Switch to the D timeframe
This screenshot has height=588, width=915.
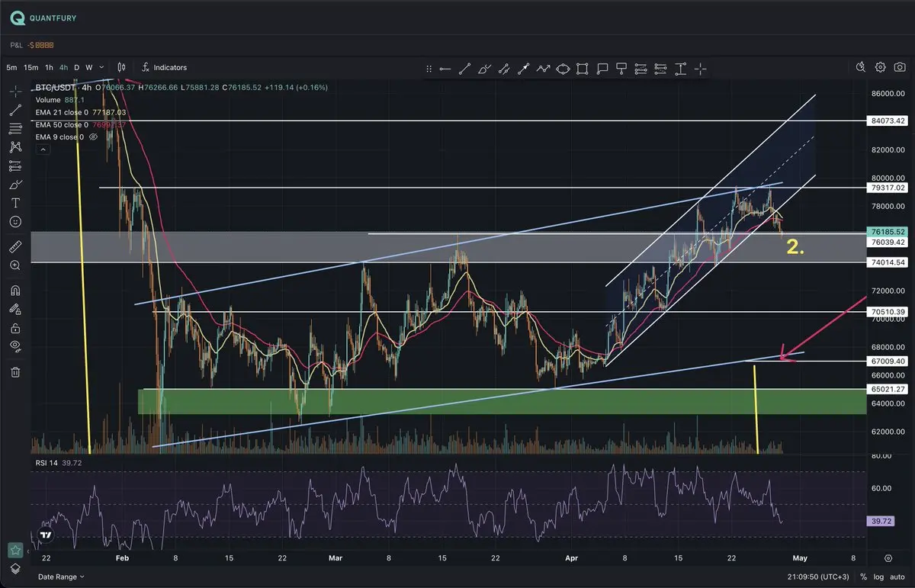click(77, 67)
